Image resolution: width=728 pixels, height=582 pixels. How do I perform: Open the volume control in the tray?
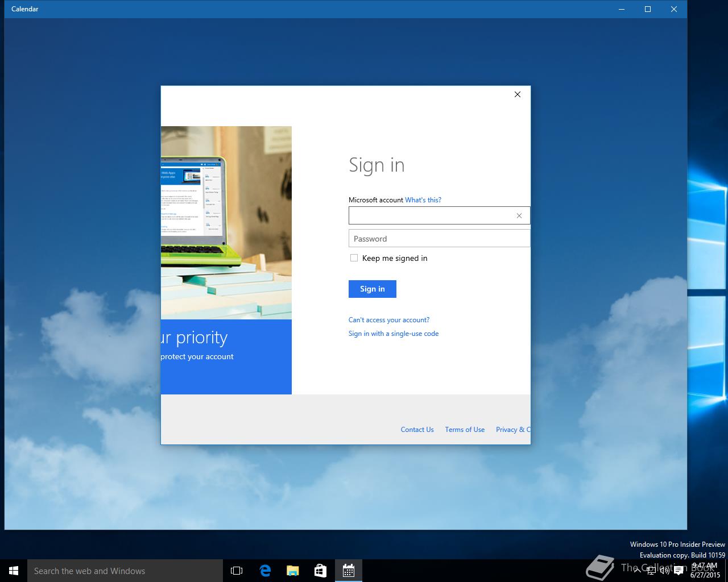point(664,571)
